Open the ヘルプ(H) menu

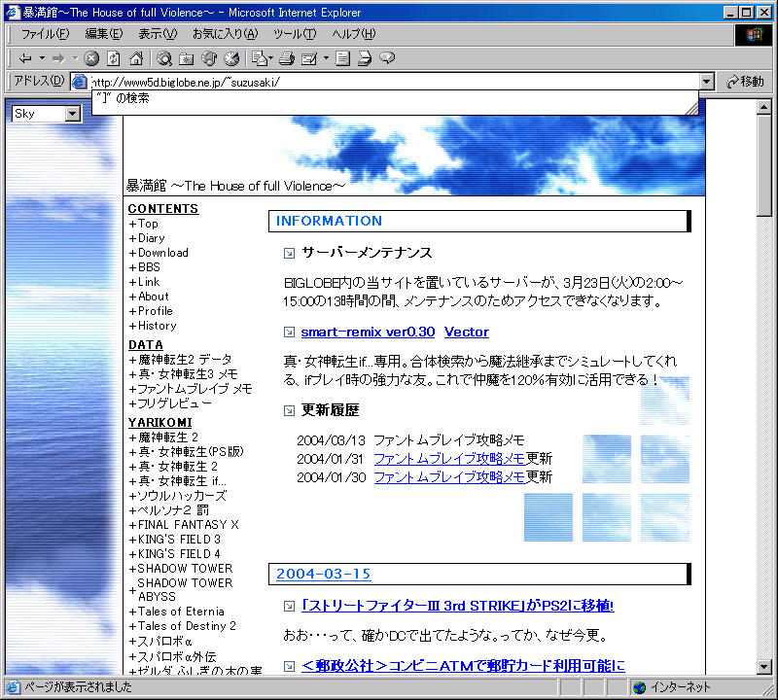[x=354, y=34]
